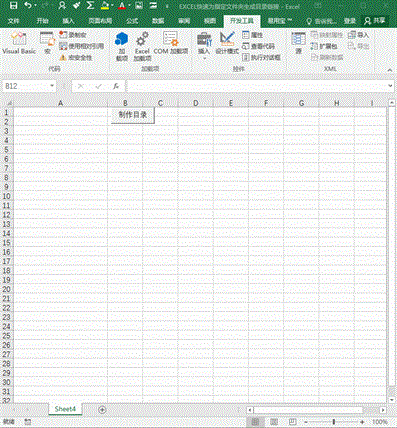Click the Record Macro (录制宏) icon
Image resolution: width=397 pixels, height=428 pixels.
63,35
